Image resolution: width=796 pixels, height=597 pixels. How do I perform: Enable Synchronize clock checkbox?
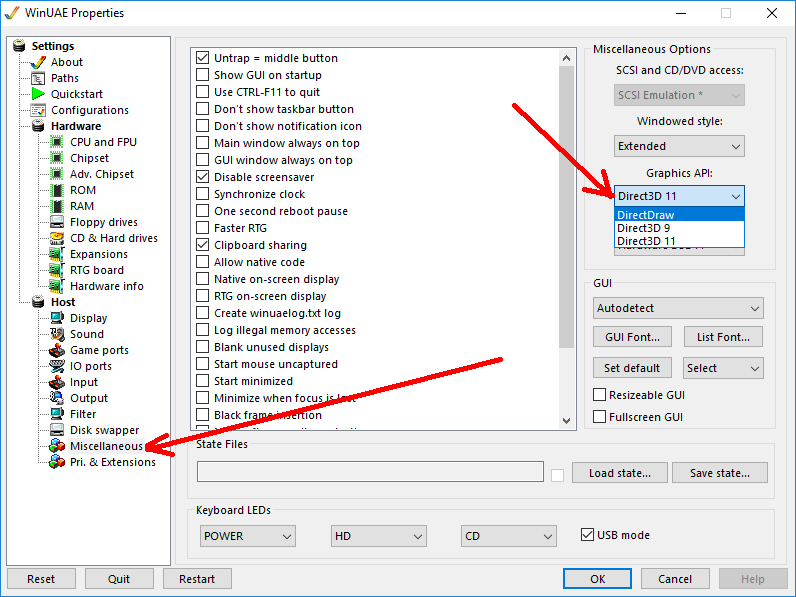coord(203,194)
